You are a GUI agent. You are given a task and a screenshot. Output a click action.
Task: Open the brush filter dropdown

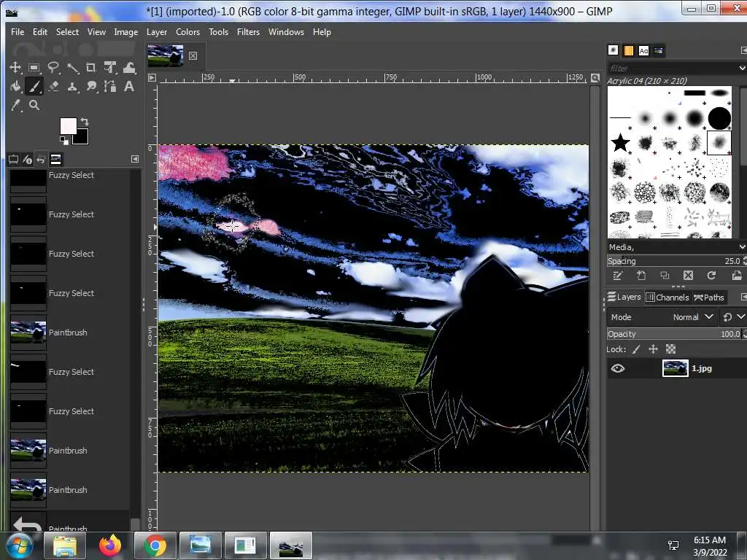pyautogui.click(x=742, y=68)
